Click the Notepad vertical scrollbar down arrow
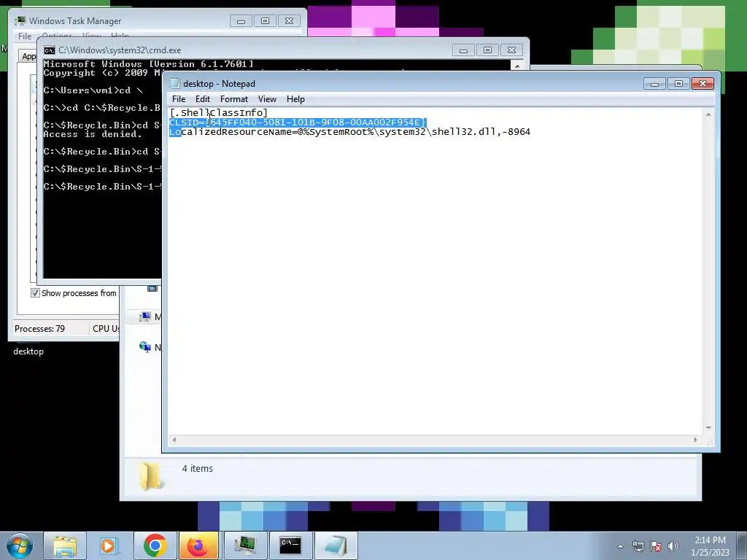 [x=708, y=427]
